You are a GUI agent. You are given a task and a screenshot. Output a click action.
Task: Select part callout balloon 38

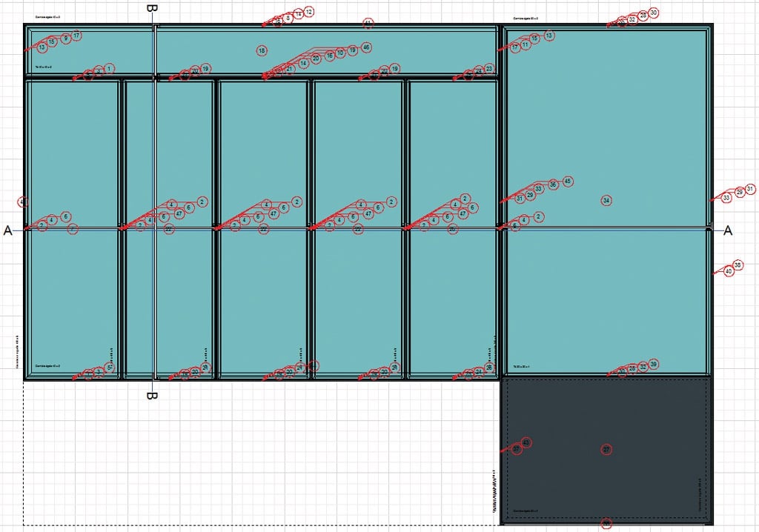738,265
